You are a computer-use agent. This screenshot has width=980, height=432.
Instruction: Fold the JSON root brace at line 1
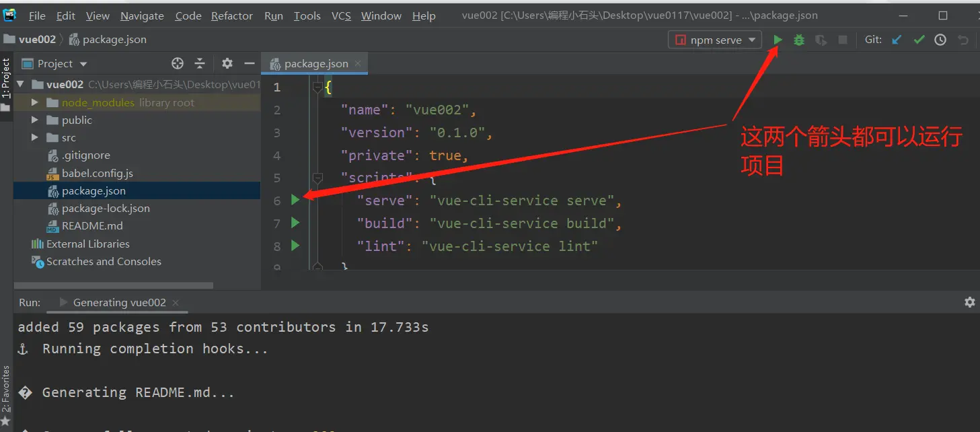tap(318, 87)
